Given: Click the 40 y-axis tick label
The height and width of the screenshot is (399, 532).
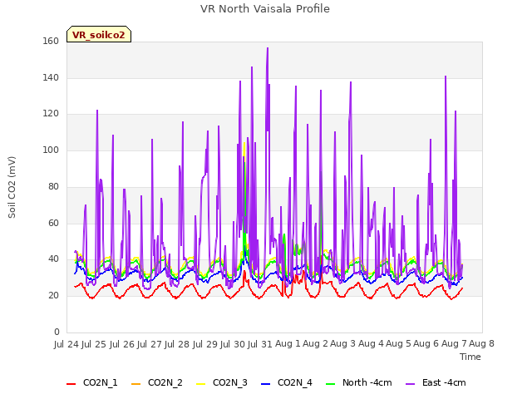Looking at the screenshot, I should coord(53,259).
